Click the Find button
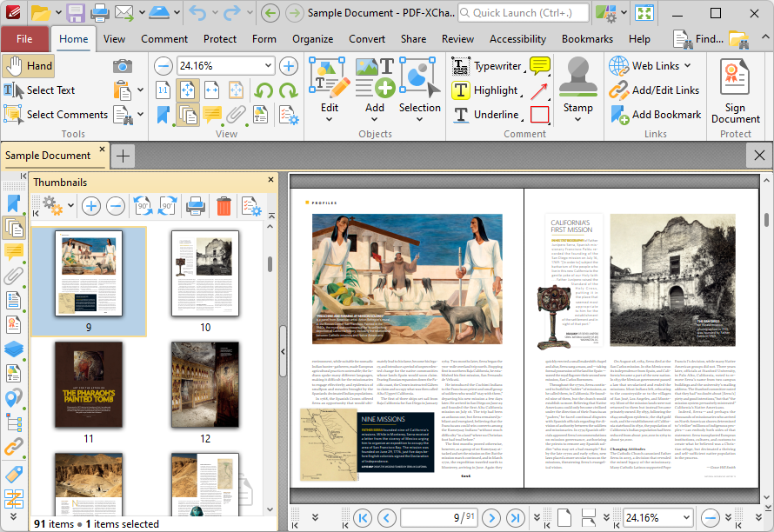This screenshot has height=532, width=774. click(698, 39)
